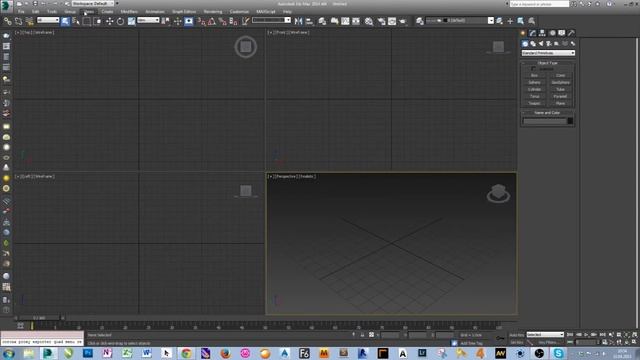Toggle Window/Crossing selection mode
Screen dimensions: 640x360
point(98,21)
